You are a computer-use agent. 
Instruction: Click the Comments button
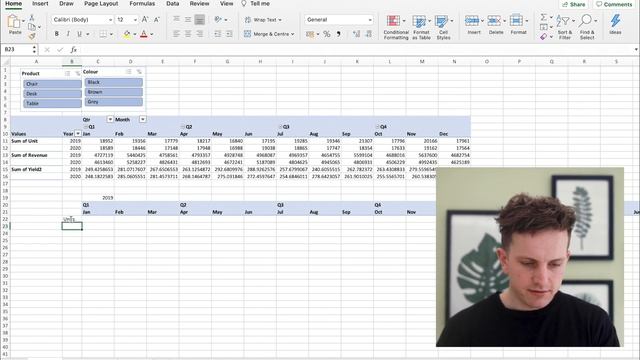pos(614,4)
